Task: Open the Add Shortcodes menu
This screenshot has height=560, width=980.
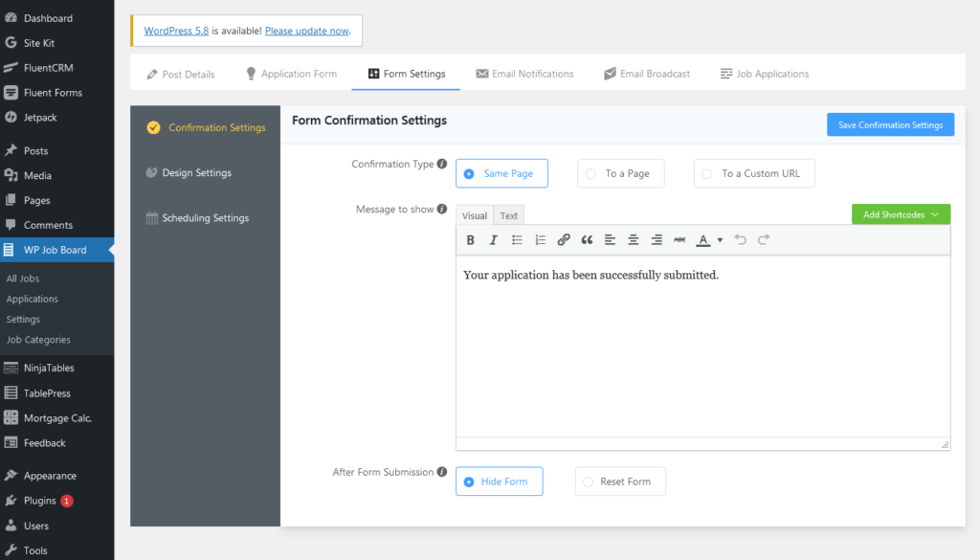Action: (x=900, y=213)
